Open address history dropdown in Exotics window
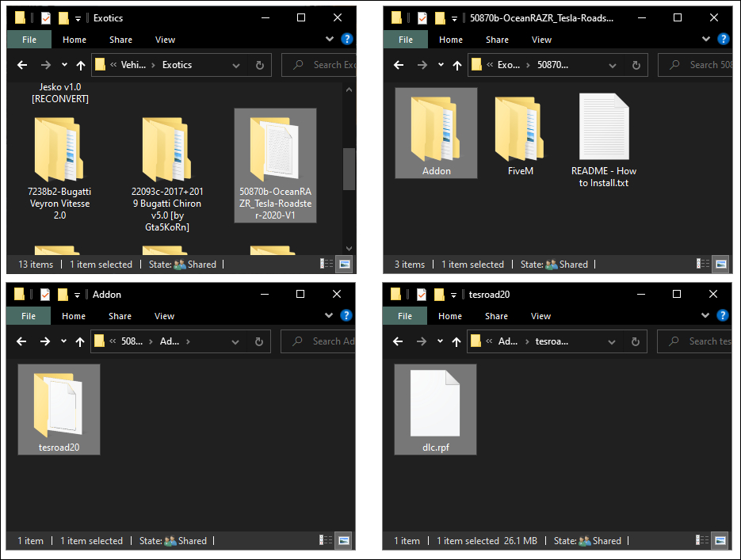 click(x=236, y=66)
